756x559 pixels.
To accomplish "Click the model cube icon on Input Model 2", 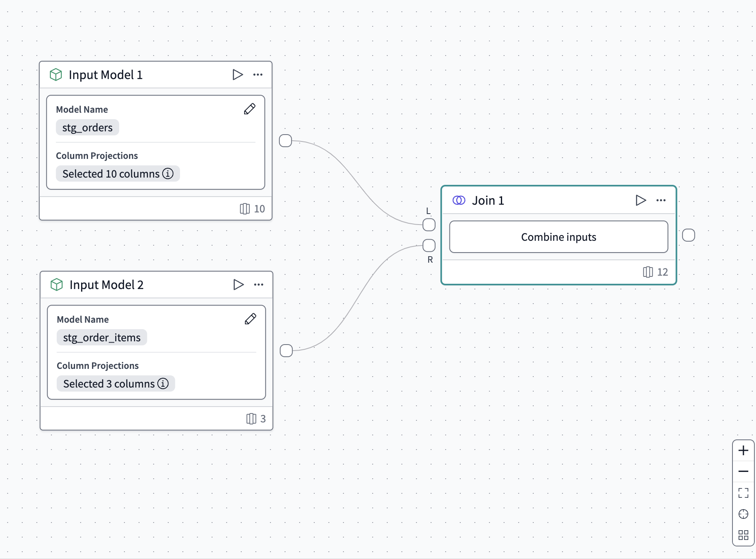I will pos(56,285).
